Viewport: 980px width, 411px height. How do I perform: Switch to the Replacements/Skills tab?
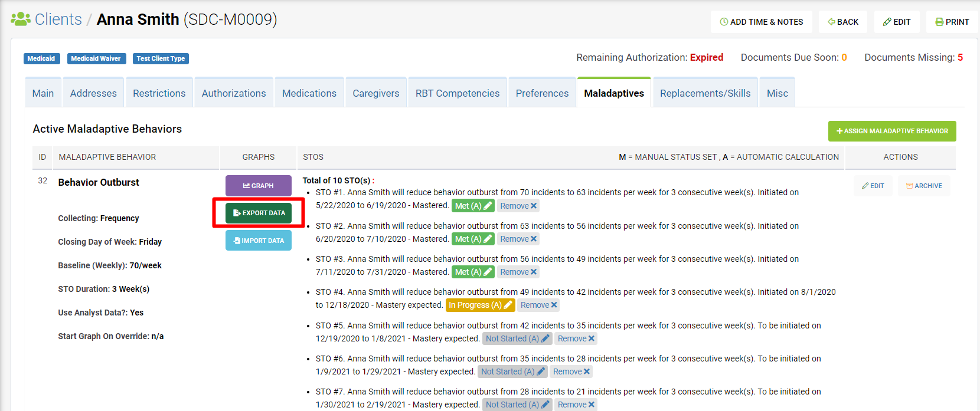tap(705, 93)
